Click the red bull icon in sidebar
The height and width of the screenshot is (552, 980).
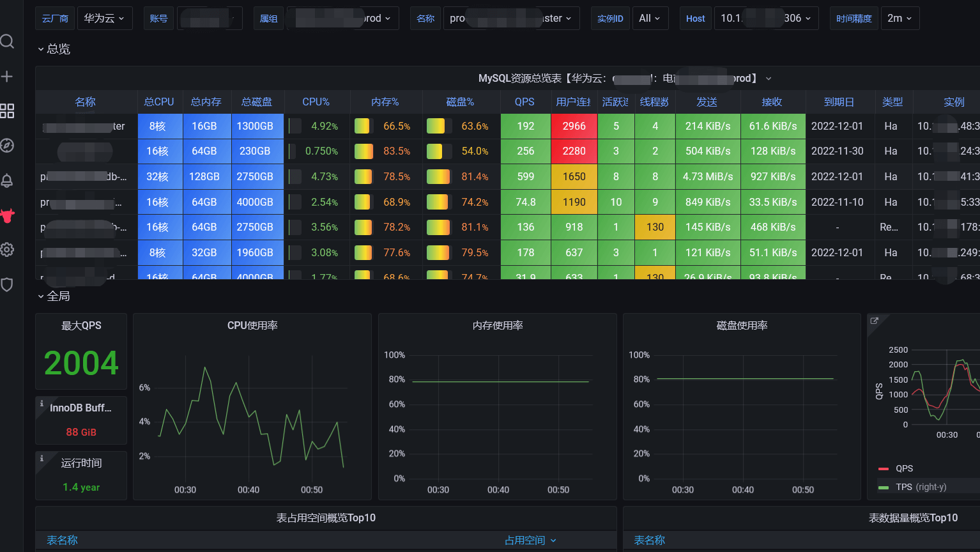[7, 215]
